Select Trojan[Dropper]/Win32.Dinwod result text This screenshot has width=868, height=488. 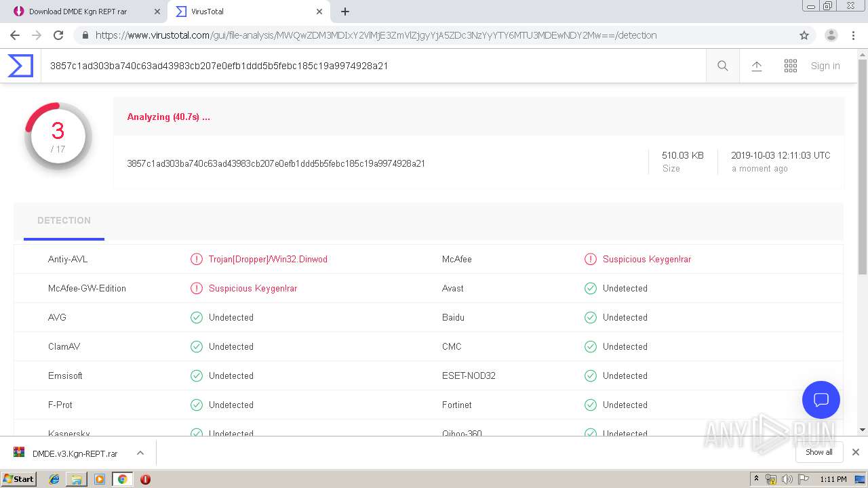(268, 259)
